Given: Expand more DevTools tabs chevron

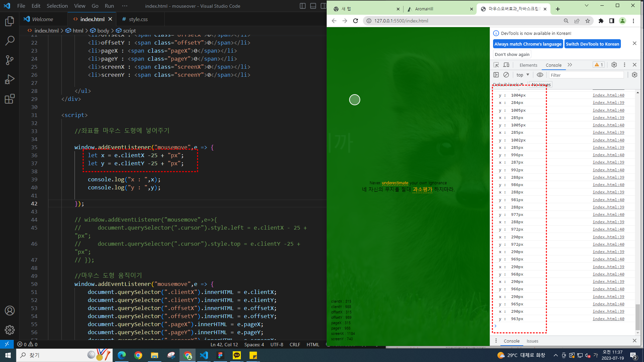Looking at the screenshot, I should [570, 65].
